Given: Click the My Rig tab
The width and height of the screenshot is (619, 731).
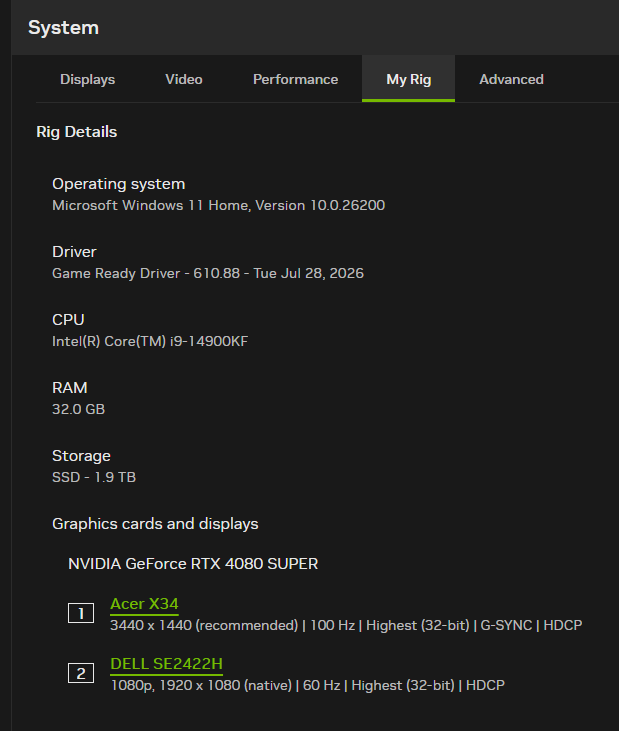Looking at the screenshot, I should point(408,79).
